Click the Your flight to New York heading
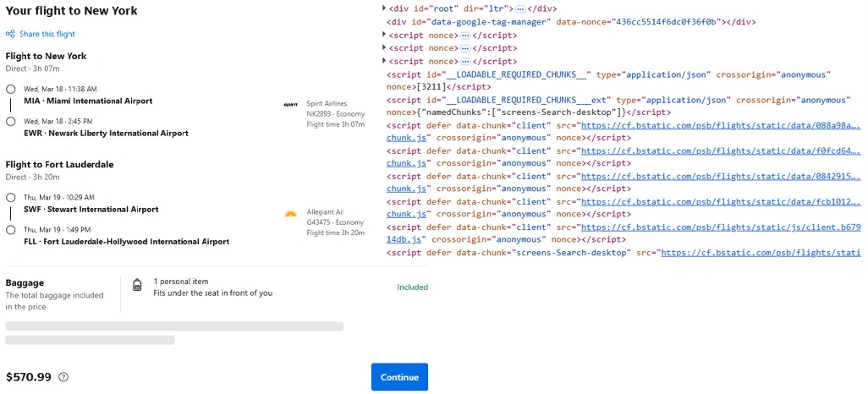The image size is (868, 394). tap(71, 11)
